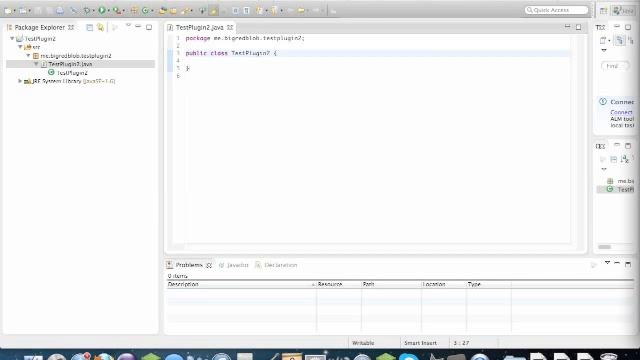Image resolution: width=640 pixels, height=360 pixels.
Task: Open the Outline view menu arrow
Action: pos(604,169)
